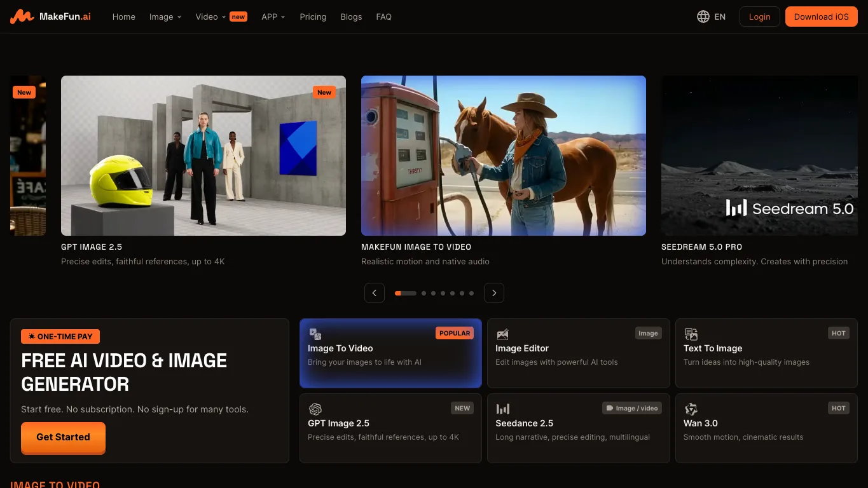Click the ONE-TIME PAY badge
Viewport: 868px width, 488px height.
tap(60, 337)
